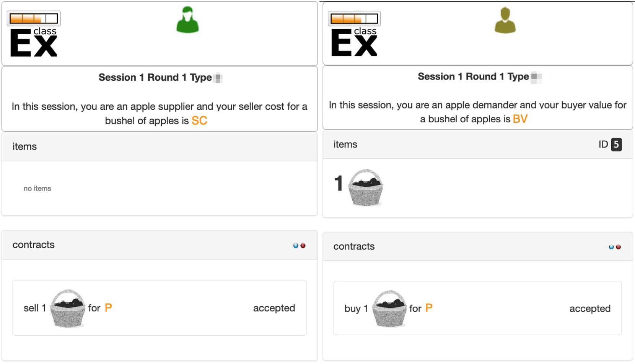Screen dimensions: 635x364
Task: Click the blue dot in the supplier's contracts header
Action: (296, 245)
